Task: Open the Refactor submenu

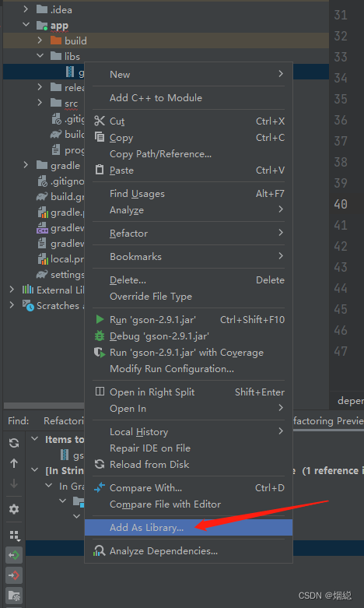Action: click(188, 233)
